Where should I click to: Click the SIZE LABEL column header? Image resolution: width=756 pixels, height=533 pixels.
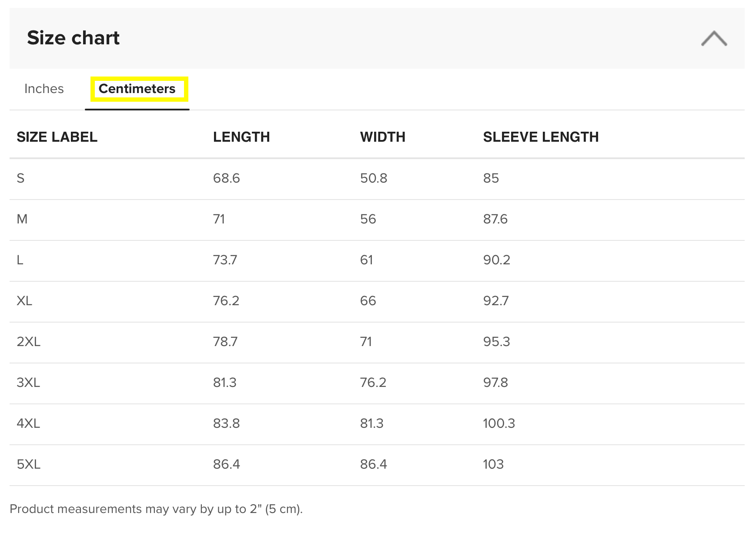click(x=57, y=137)
